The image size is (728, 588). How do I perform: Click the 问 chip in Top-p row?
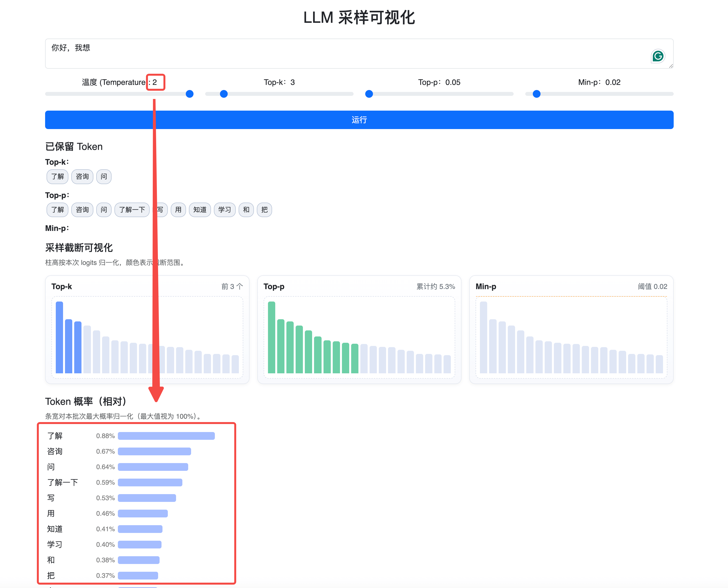[x=104, y=210]
